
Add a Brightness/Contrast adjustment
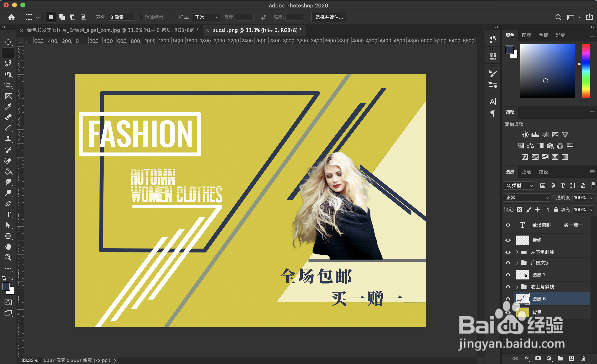pyautogui.click(x=525, y=135)
